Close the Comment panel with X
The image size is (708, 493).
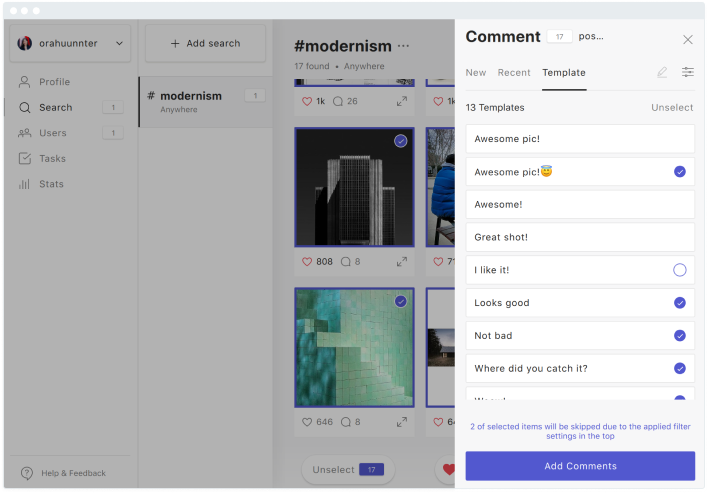pos(688,40)
